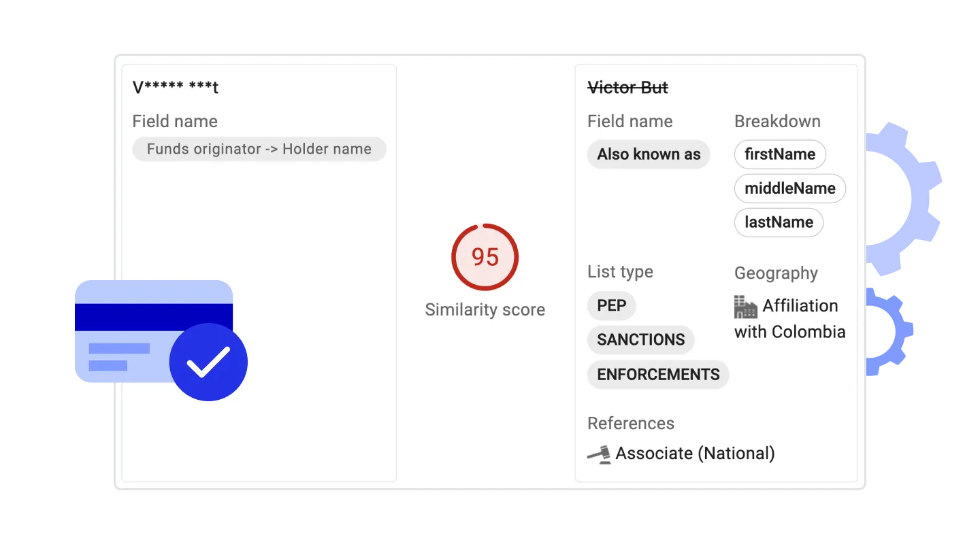Click the SANCTIONS list type tag
The image size is (980, 544).
(x=640, y=340)
